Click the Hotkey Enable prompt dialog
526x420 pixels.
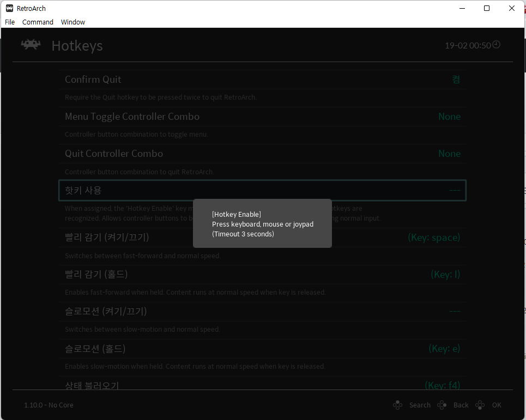coord(262,223)
